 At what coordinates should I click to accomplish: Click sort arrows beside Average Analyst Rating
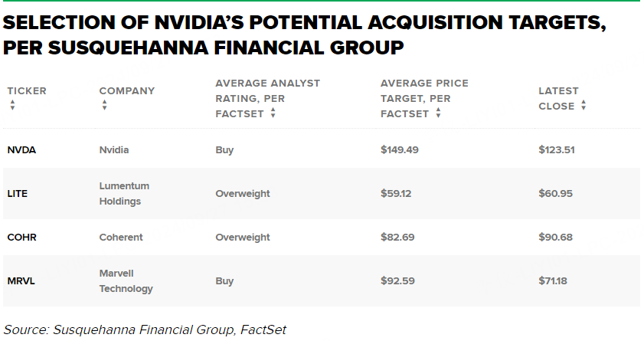click(273, 113)
